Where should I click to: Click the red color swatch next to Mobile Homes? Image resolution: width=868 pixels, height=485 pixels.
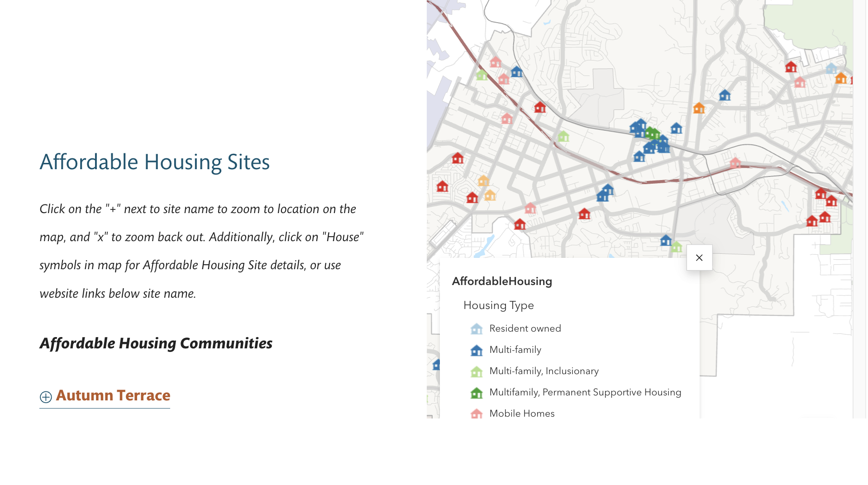[477, 413]
